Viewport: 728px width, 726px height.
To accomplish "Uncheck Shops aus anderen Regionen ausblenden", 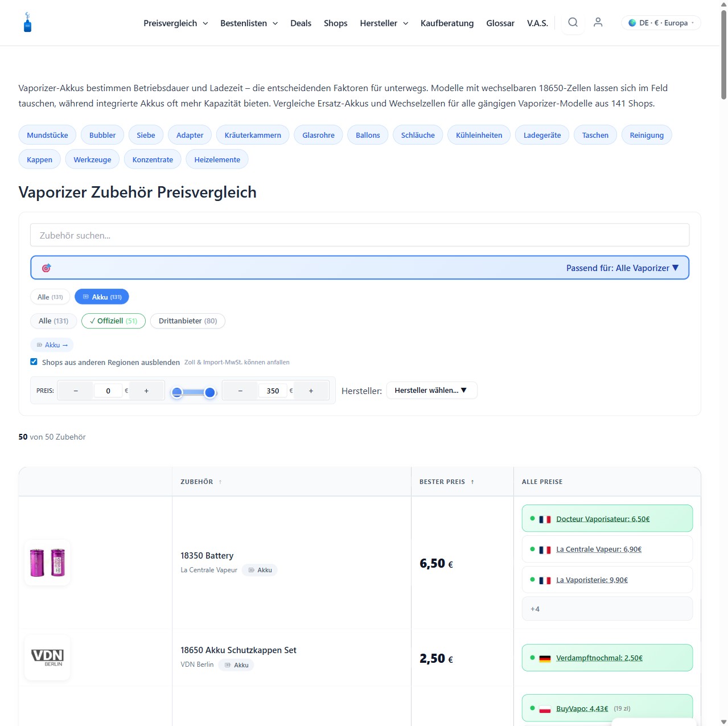I will [34, 362].
